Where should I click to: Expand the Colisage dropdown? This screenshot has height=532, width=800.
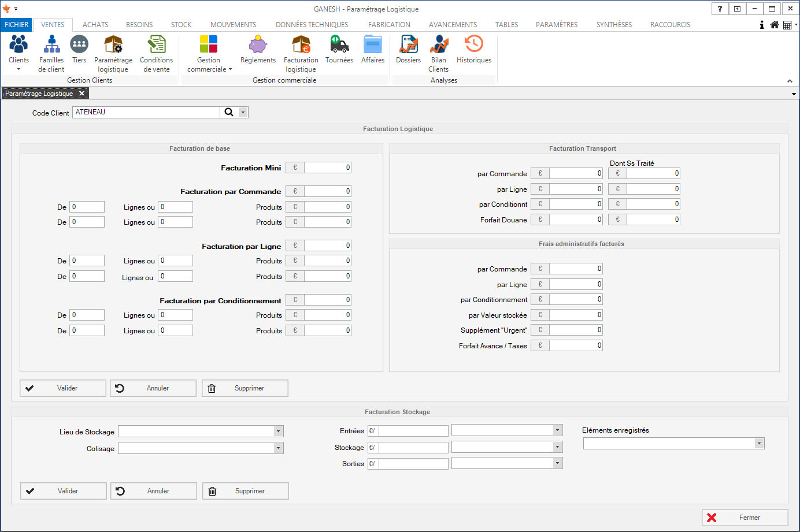[x=278, y=448]
